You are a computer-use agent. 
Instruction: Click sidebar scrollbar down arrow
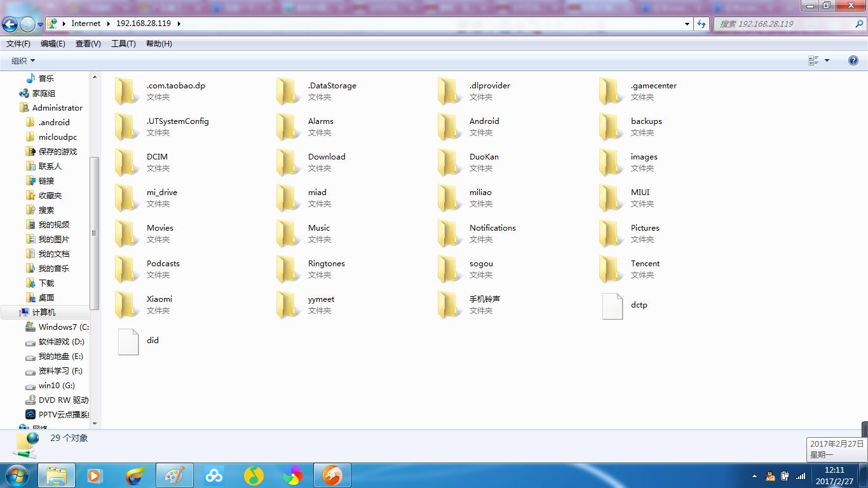point(95,423)
